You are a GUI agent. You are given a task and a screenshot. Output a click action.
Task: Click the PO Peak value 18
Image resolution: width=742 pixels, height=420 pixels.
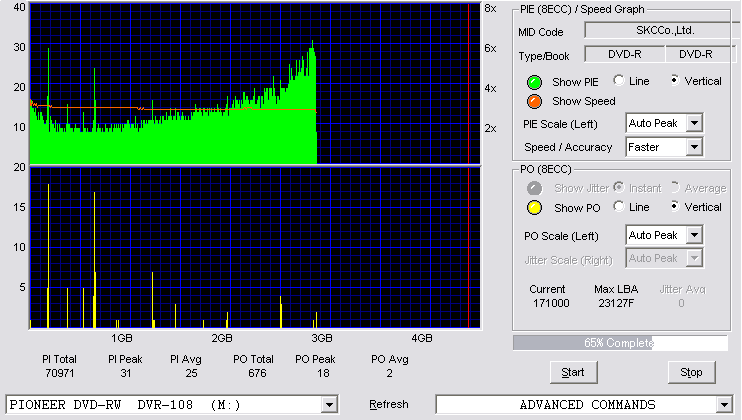[323, 373]
